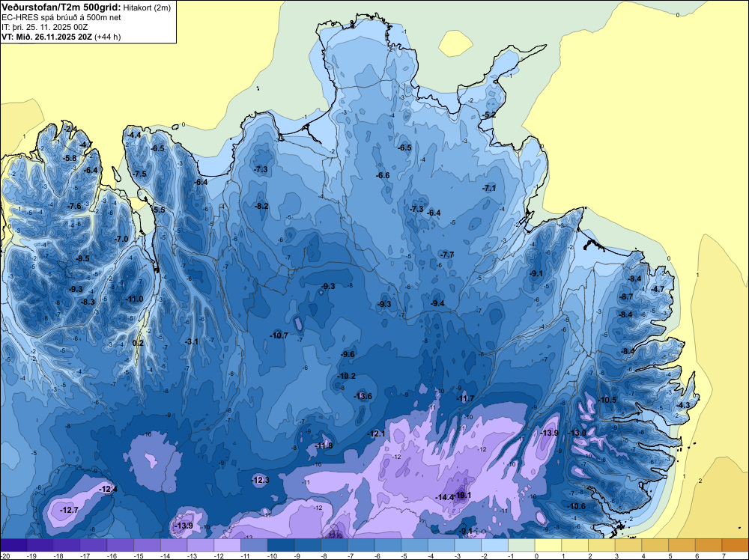Click the -8.7 temperature label
This screenshot has width=749, height=560.
pos(625,297)
